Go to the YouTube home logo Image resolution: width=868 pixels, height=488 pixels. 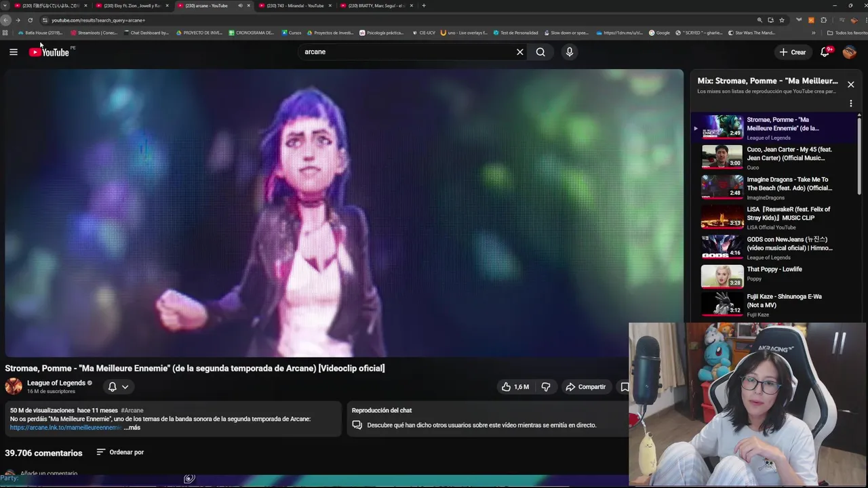click(49, 52)
